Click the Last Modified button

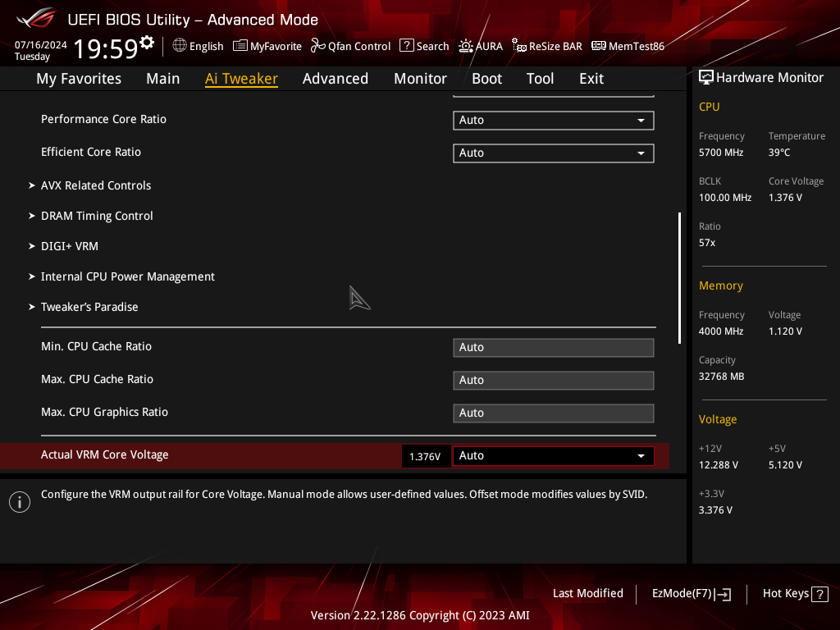point(587,594)
